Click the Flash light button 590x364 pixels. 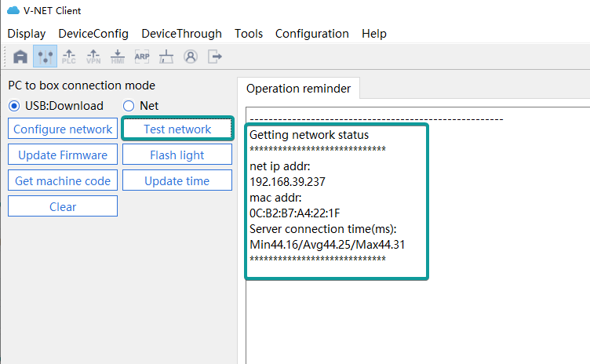pos(177,155)
